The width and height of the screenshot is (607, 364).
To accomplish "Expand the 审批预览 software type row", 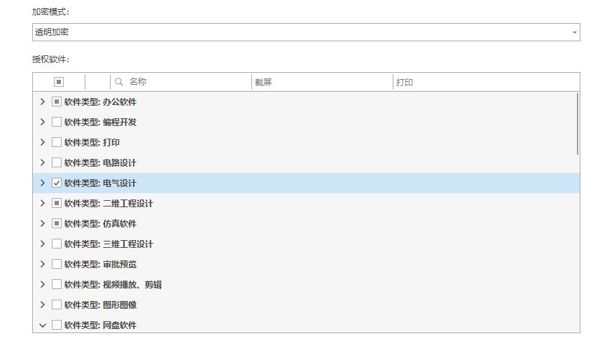I will coord(43,264).
